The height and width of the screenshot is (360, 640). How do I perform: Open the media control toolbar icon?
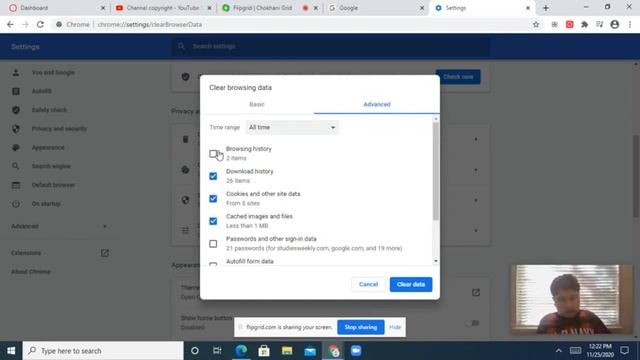point(600,24)
